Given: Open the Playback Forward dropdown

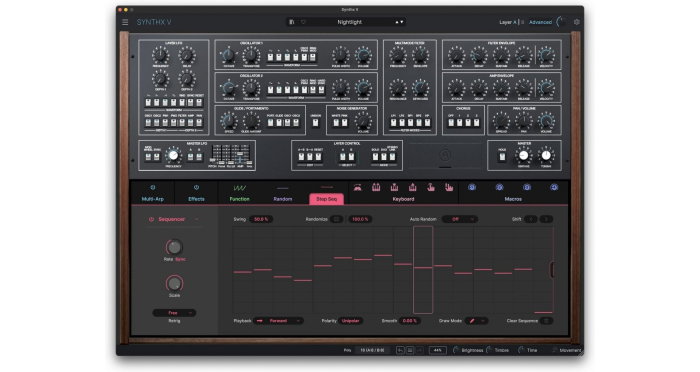Looking at the screenshot, I should click(x=279, y=321).
